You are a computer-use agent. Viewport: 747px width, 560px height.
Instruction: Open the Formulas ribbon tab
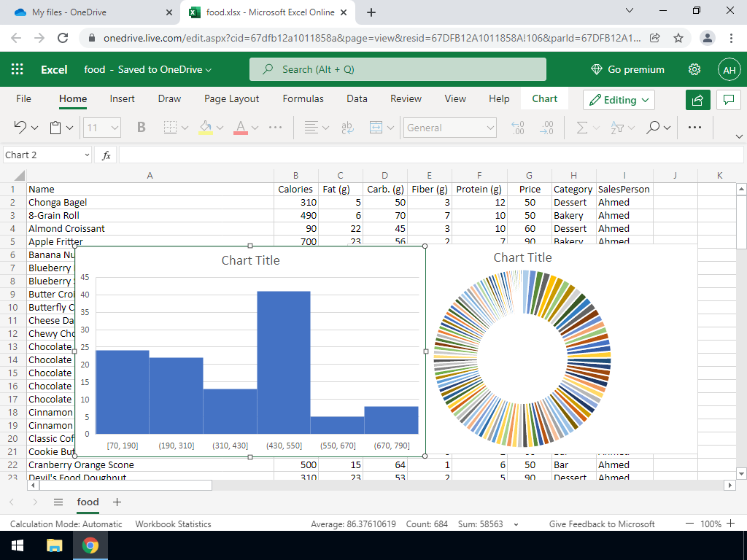(303, 98)
